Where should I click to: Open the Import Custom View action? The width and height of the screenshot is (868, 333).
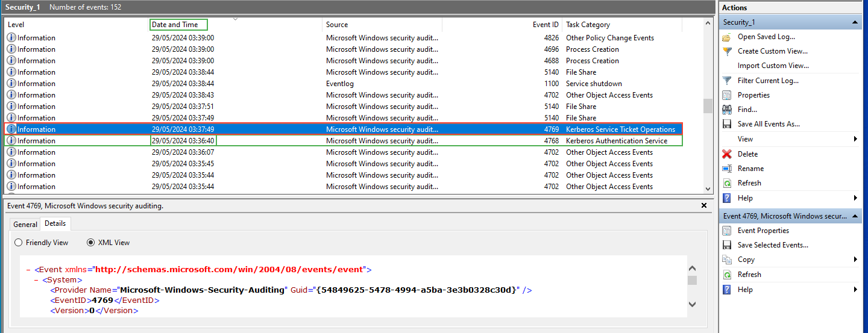click(x=773, y=66)
